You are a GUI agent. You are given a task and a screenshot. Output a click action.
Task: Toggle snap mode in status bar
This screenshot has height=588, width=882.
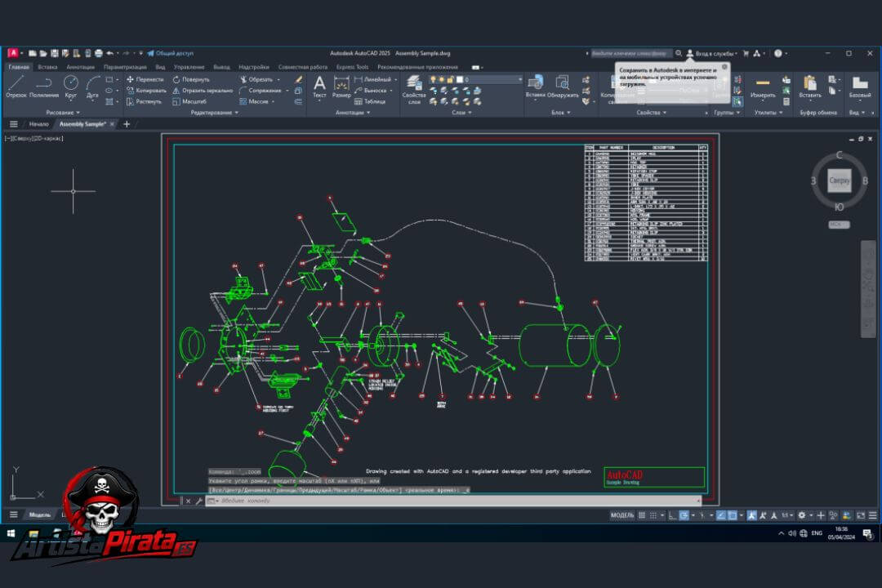[653, 514]
